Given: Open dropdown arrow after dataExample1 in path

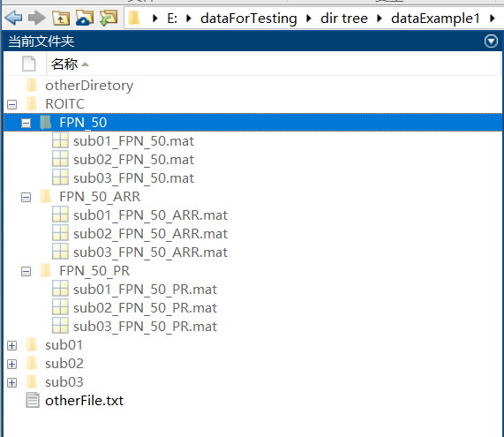Looking at the screenshot, I should pos(493,19).
